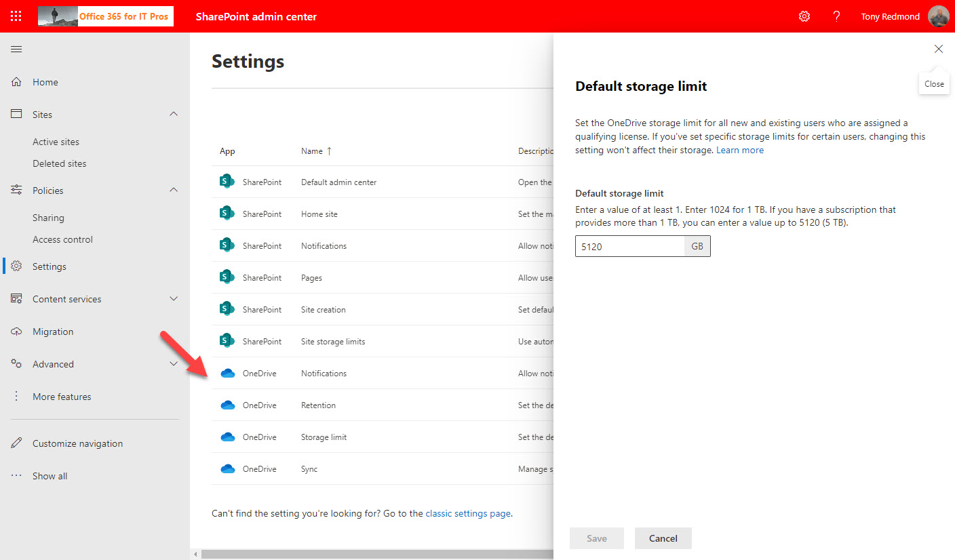Viewport: 955px width, 560px height.
Task: Select Access control under Policies
Action: point(62,239)
